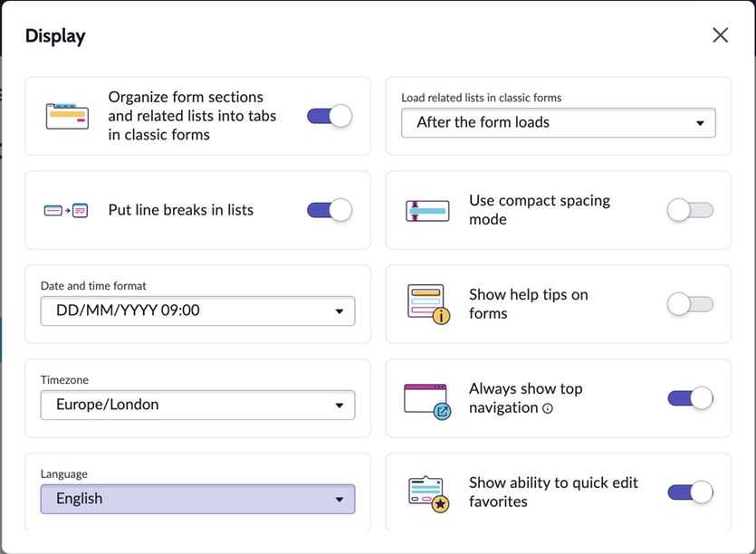Image resolution: width=756 pixels, height=554 pixels.
Task: Open the Language dropdown showing English
Action: click(197, 499)
